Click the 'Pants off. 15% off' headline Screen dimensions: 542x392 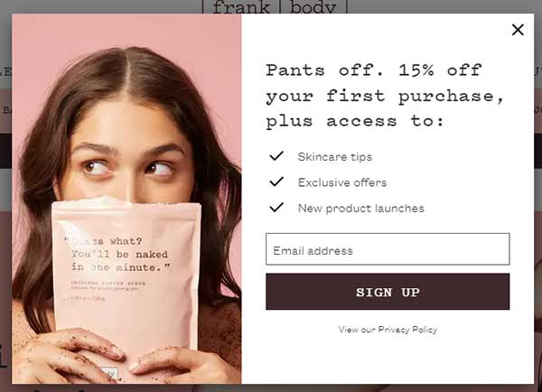coord(373,70)
